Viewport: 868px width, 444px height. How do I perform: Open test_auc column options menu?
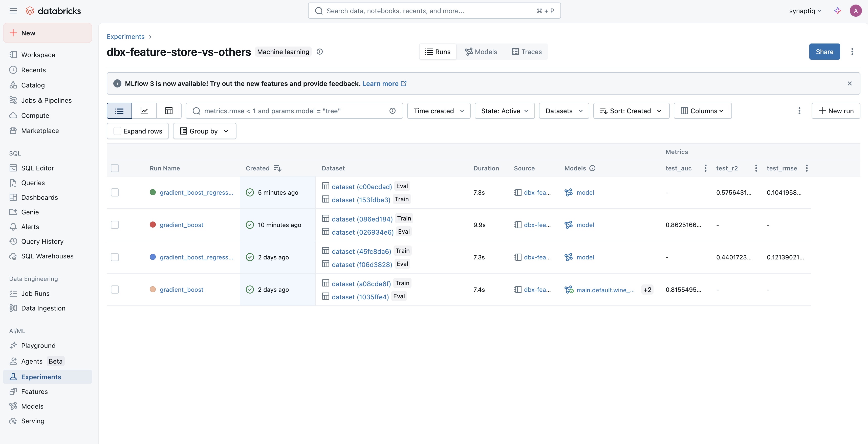click(x=706, y=168)
